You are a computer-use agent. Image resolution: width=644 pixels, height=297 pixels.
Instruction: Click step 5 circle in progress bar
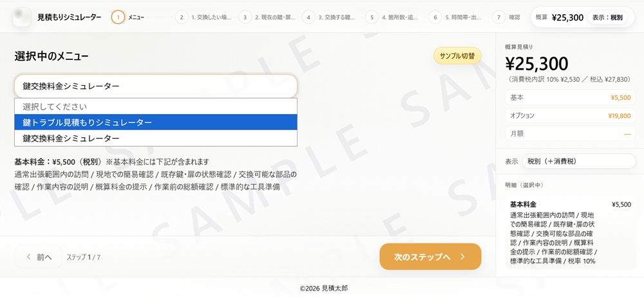pyautogui.click(x=372, y=17)
